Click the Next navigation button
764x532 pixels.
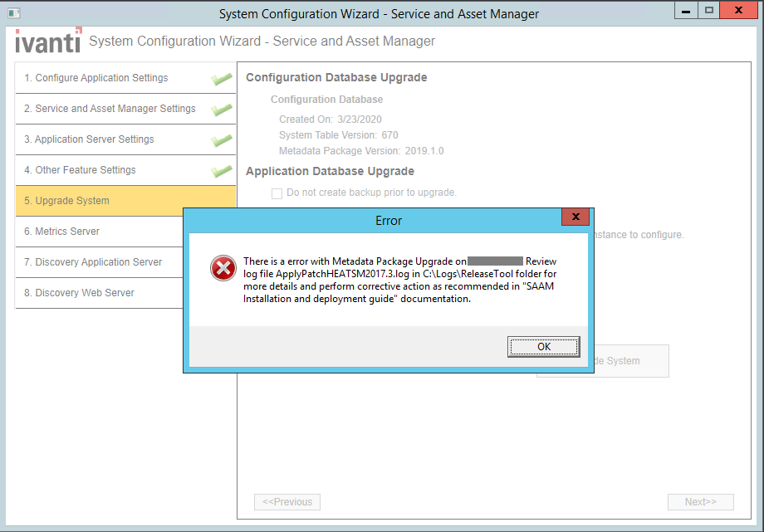point(700,502)
